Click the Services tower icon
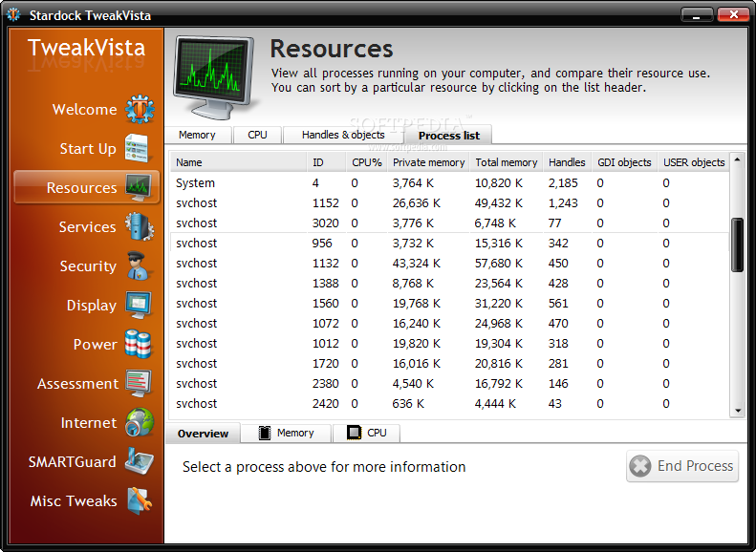This screenshot has width=756, height=552. coord(140,226)
